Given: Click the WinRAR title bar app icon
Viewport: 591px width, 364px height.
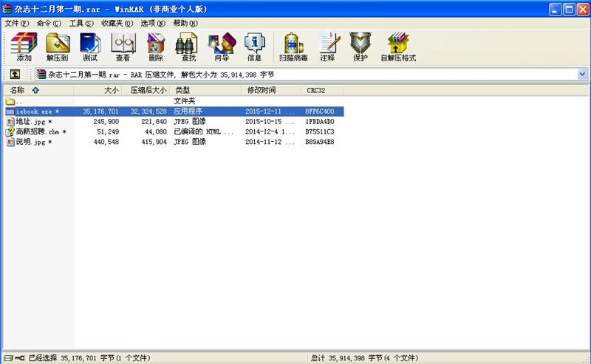Looking at the screenshot, I should 7,9.
